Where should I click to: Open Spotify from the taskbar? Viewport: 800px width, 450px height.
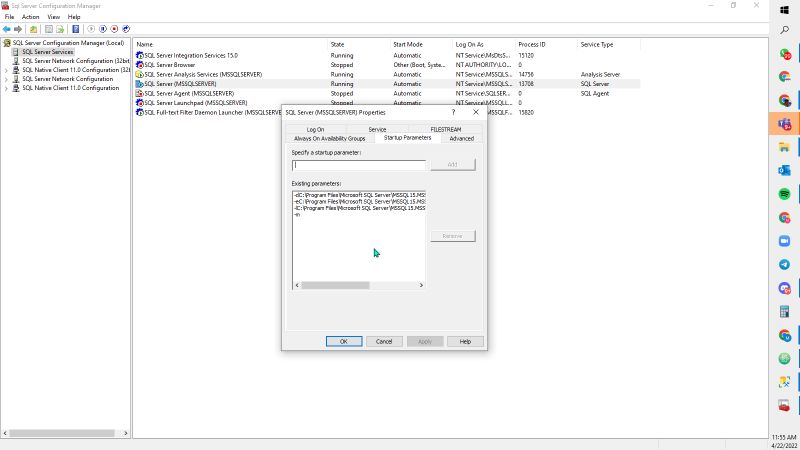coord(784,194)
